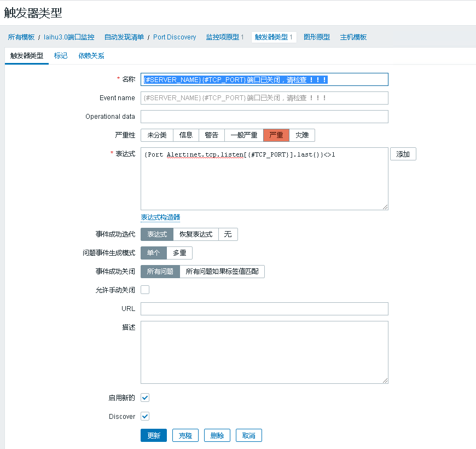Go to 所有模板 breadcrumb link
The height and width of the screenshot is (449, 476).
click(x=21, y=37)
